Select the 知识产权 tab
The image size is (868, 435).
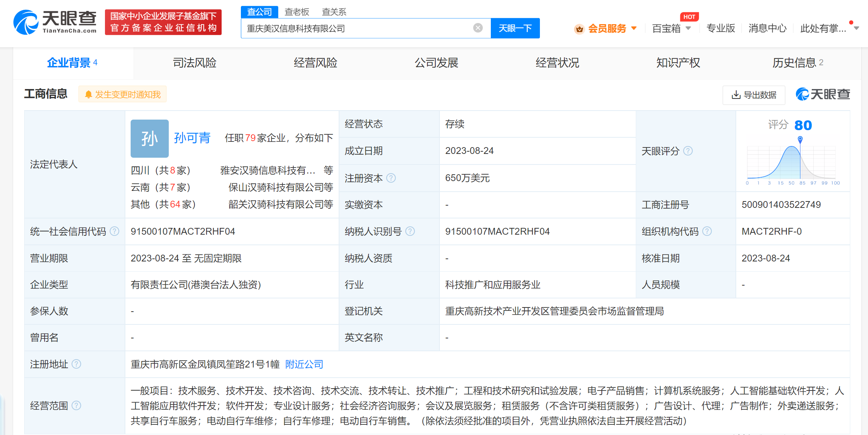click(x=678, y=63)
